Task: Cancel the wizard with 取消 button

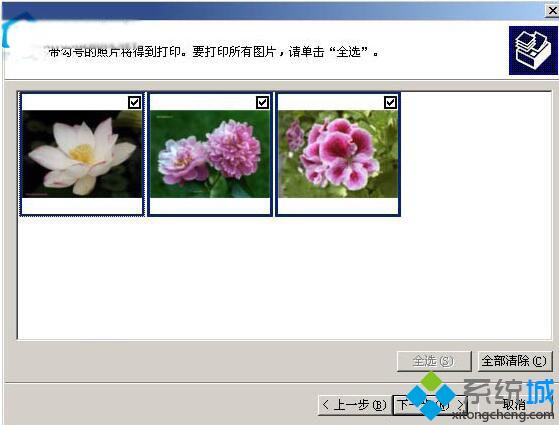Action: click(x=514, y=405)
